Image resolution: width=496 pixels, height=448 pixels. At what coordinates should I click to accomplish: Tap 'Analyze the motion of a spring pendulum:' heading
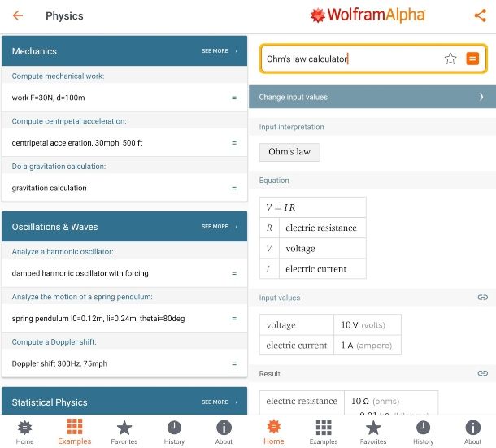pos(82,297)
